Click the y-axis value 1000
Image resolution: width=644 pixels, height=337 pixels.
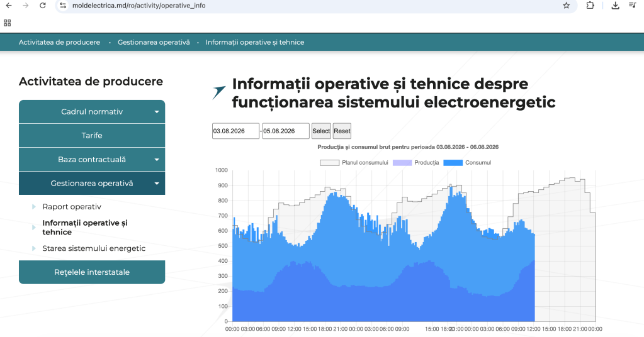(222, 170)
